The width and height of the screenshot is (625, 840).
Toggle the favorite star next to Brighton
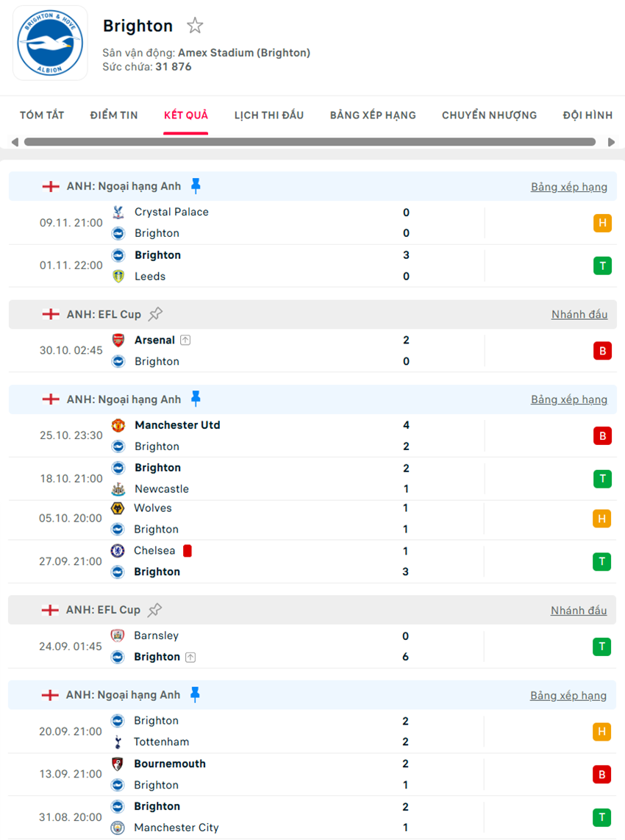tap(194, 25)
